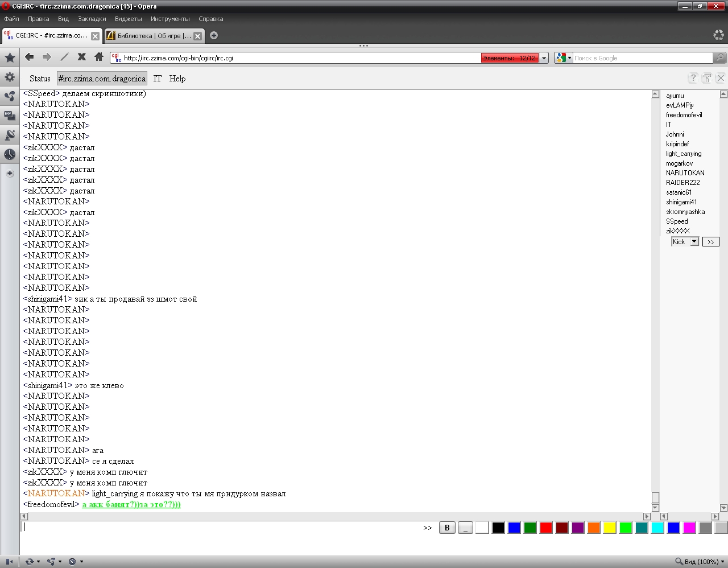Viewport: 728px width, 568px height.
Task: Click the Opera Unite status bar icon
Action: click(x=51, y=562)
